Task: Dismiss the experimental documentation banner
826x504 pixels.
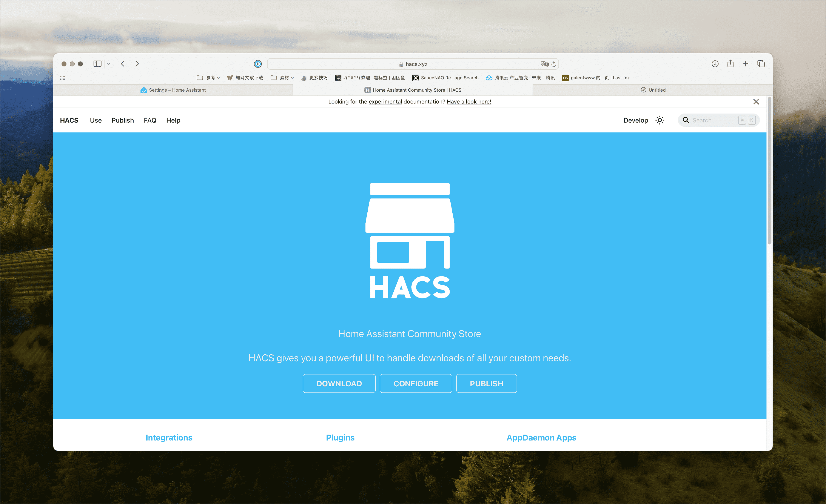Action: [x=756, y=101]
